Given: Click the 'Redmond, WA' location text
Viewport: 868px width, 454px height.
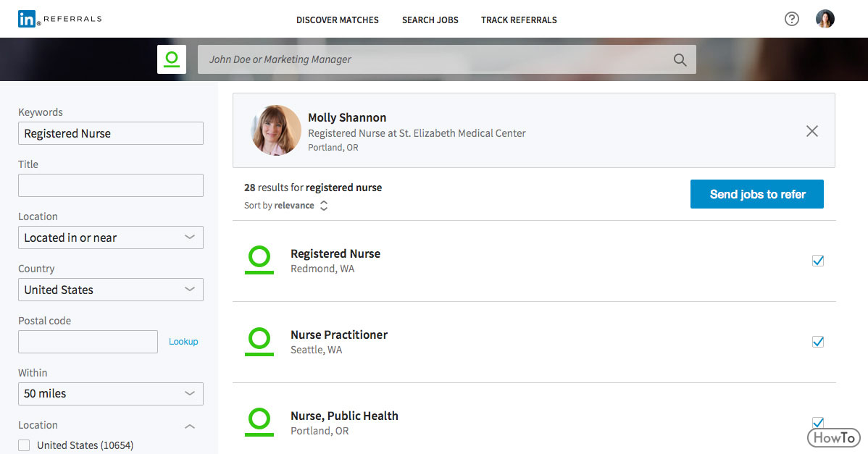Looking at the screenshot, I should (322, 269).
